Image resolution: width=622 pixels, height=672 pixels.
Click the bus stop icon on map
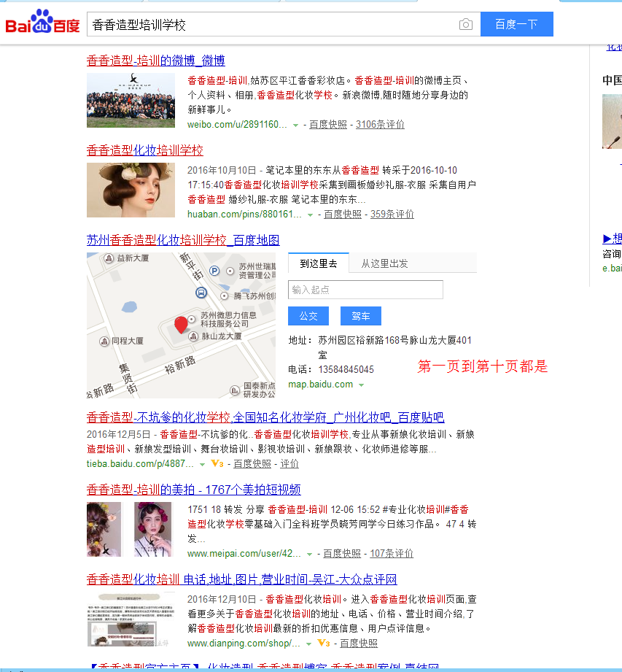coord(201,293)
